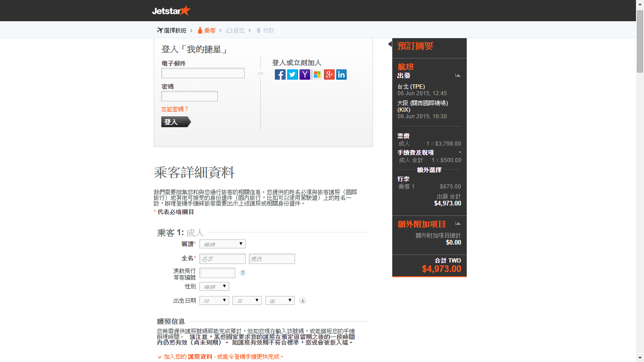
Task: Open the birth day 日 dropdown
Action: coord(214,300)
